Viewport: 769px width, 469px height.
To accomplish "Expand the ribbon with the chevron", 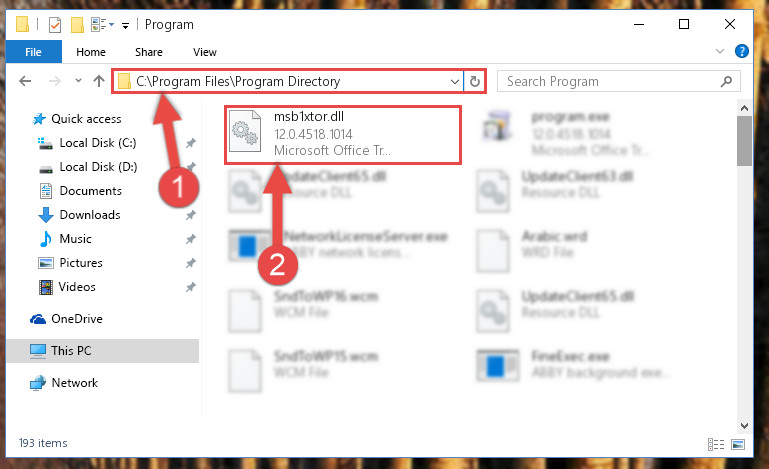I will pos(719,51).
